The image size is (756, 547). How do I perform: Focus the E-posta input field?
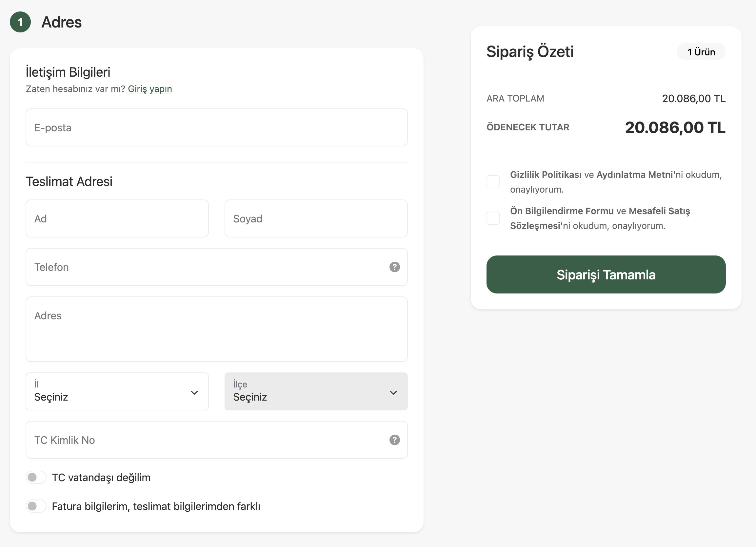coord(217,127)
